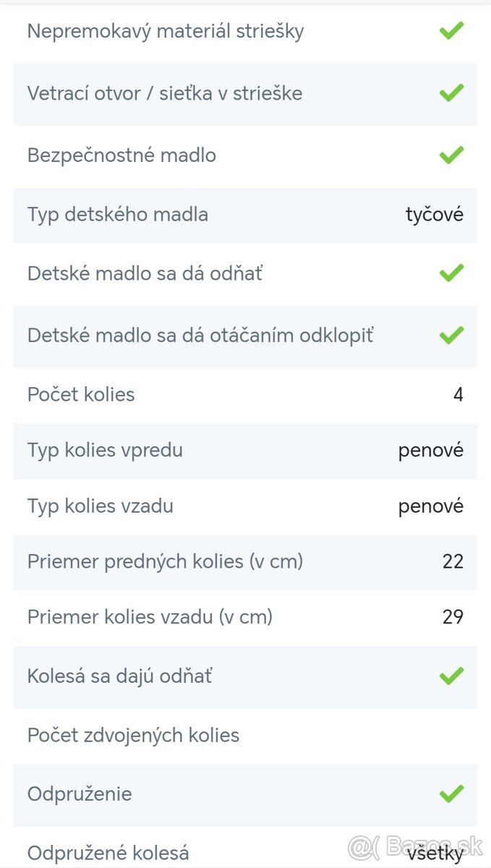Click the green checkmark next to Odpruženie
The width and height of the screenshot is (491, 868).
click(451, 793)
